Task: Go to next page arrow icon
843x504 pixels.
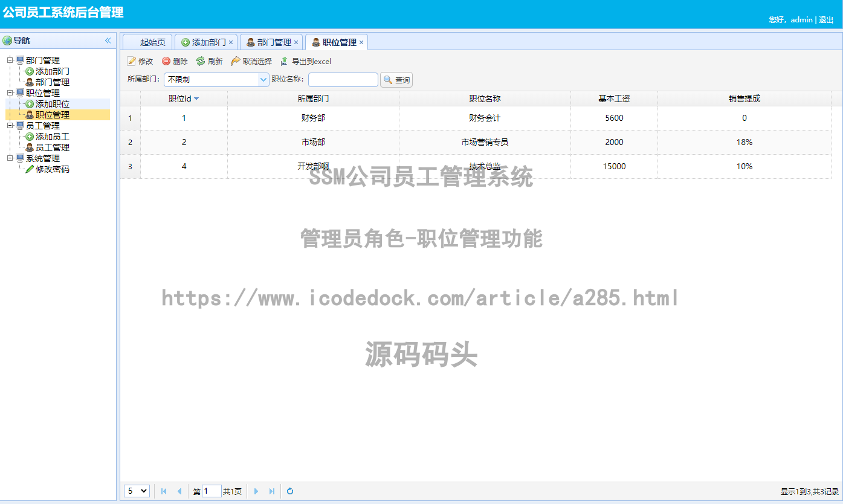Action: (x=256, y=491)
